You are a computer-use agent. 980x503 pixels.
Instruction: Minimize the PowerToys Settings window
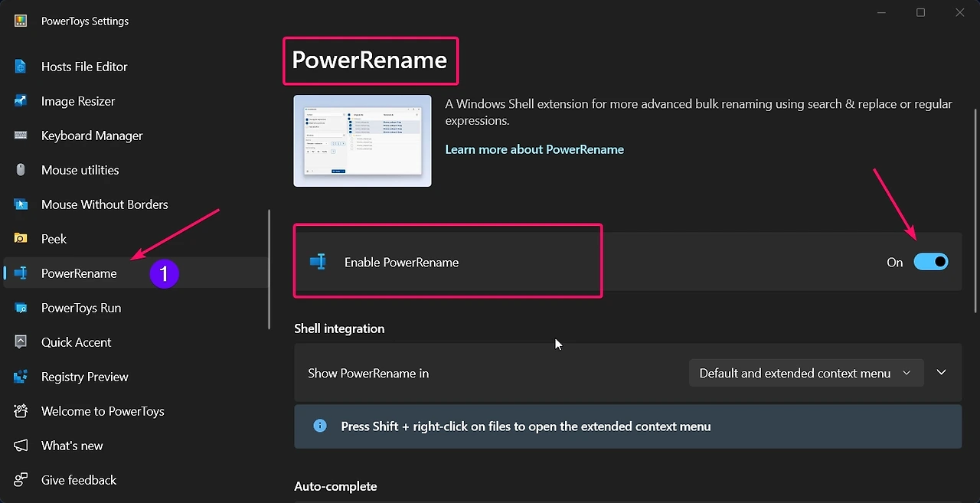pos(882,12)
